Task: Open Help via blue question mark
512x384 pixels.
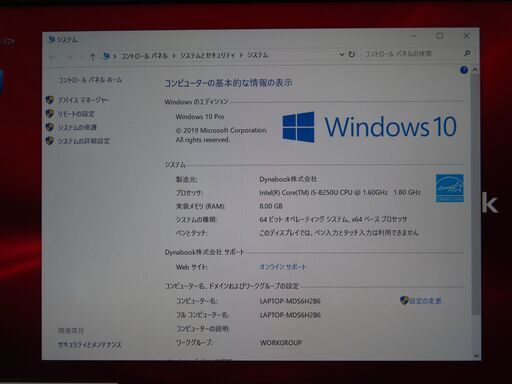Action: [464, 70]
